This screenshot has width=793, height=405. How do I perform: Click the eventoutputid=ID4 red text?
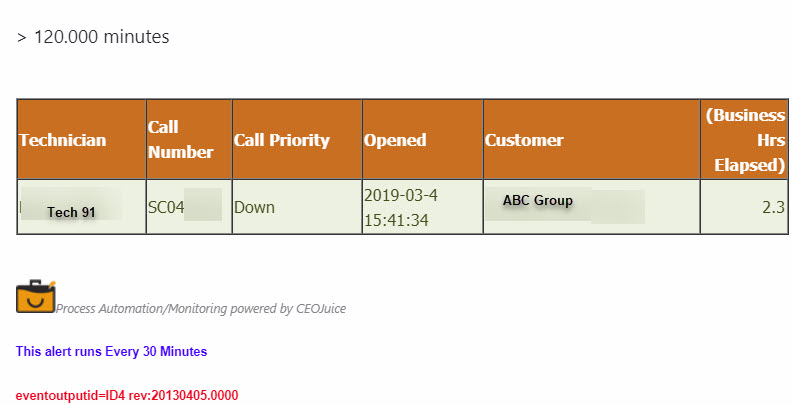pos(70,395)
